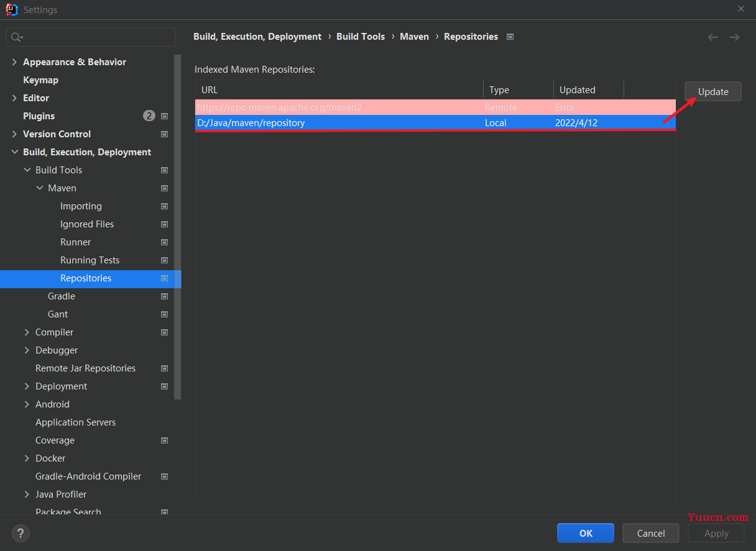Select Runner under Maven
Image resolution: width=756 pixels, height=551 pixels.
75,242
